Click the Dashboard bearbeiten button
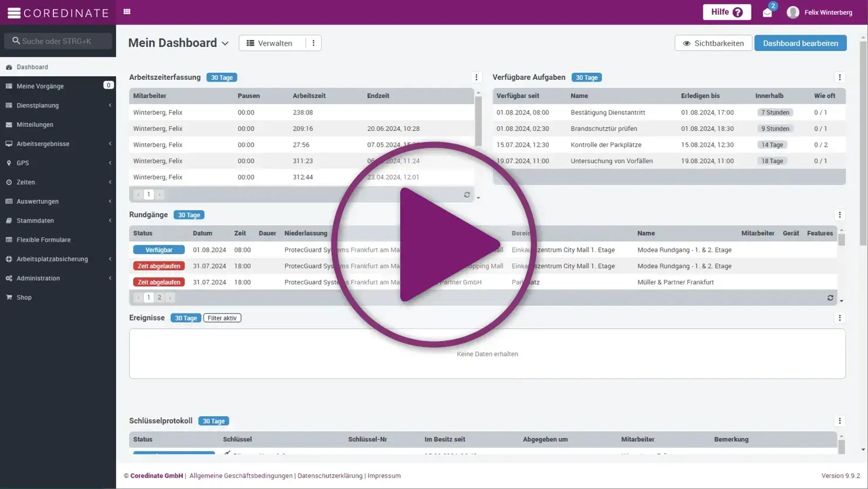 coord(800,43)
